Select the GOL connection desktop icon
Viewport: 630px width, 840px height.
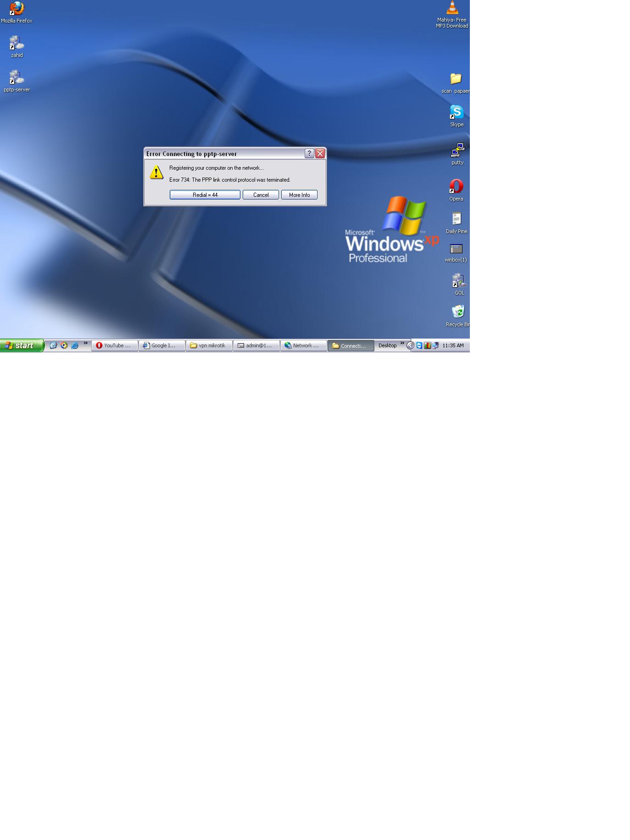[459, 284]
